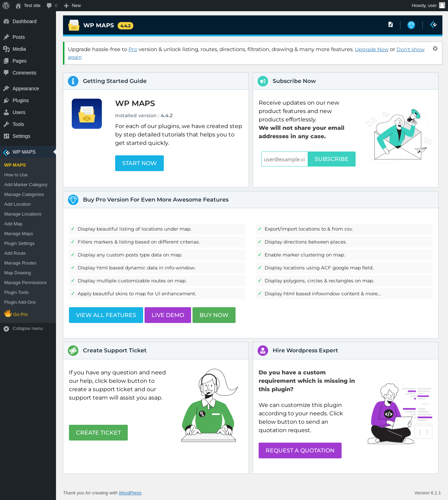
Task: Click the user avatar in admin bar
Action: coord(442,5)
